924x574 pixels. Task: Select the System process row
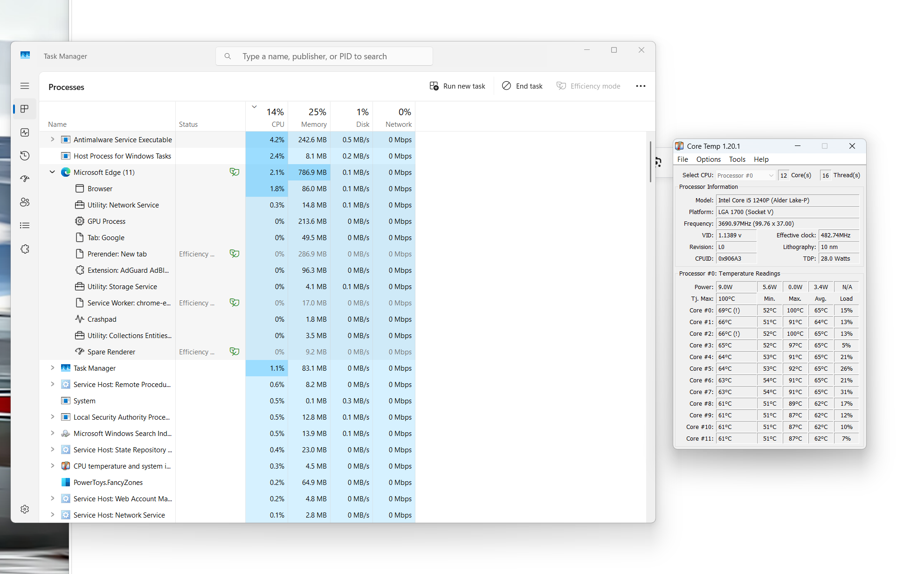tap(227, 401)
